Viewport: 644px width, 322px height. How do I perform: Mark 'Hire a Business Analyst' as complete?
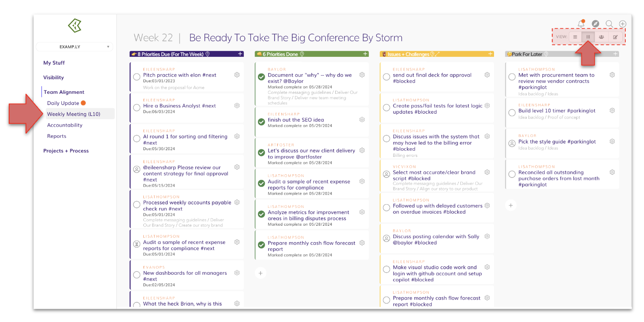tap(137, 107)
